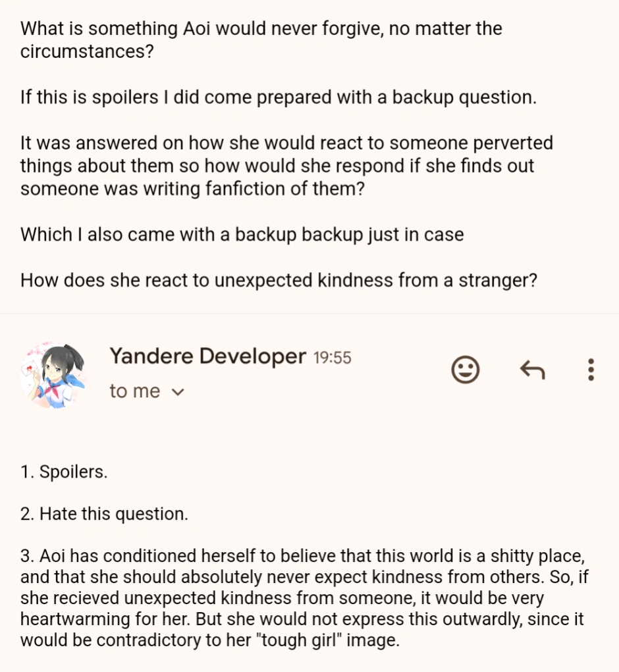
Task: Tap the "If this is spoilers" sentence
Action: click(279, 98)
